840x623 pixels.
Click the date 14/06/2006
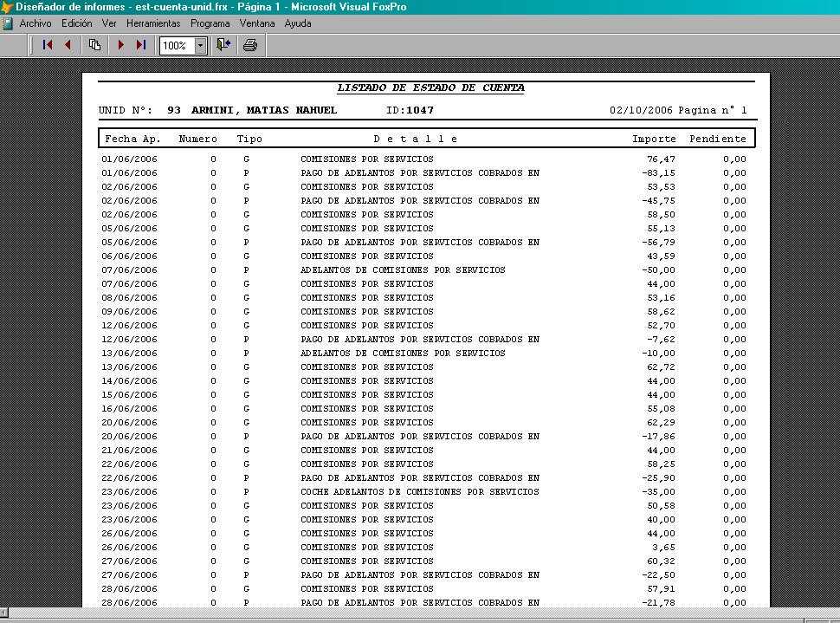click(x=129, y=381)
